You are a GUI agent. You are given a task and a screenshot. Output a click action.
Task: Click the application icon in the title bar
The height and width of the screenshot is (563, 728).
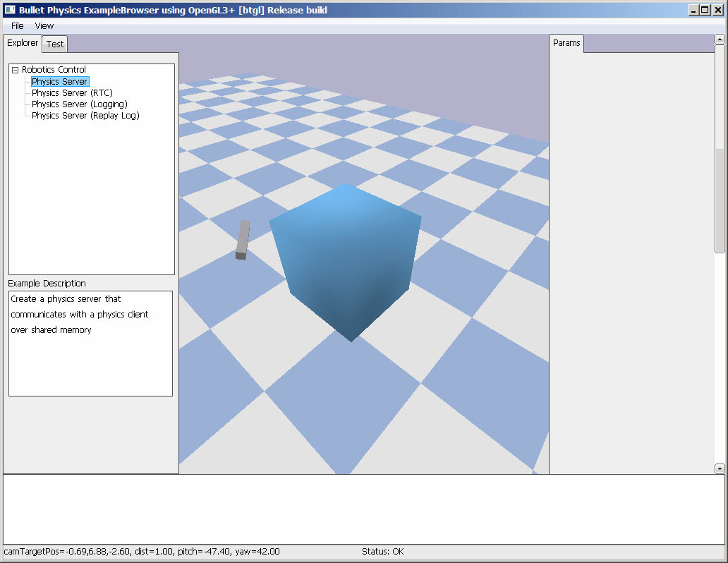[10, 10]
